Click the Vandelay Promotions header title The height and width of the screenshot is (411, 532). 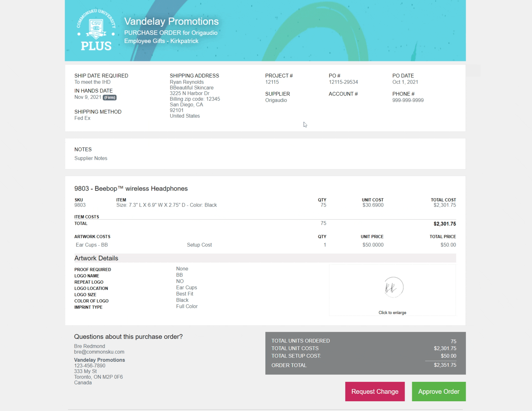(x=171, y=21)
